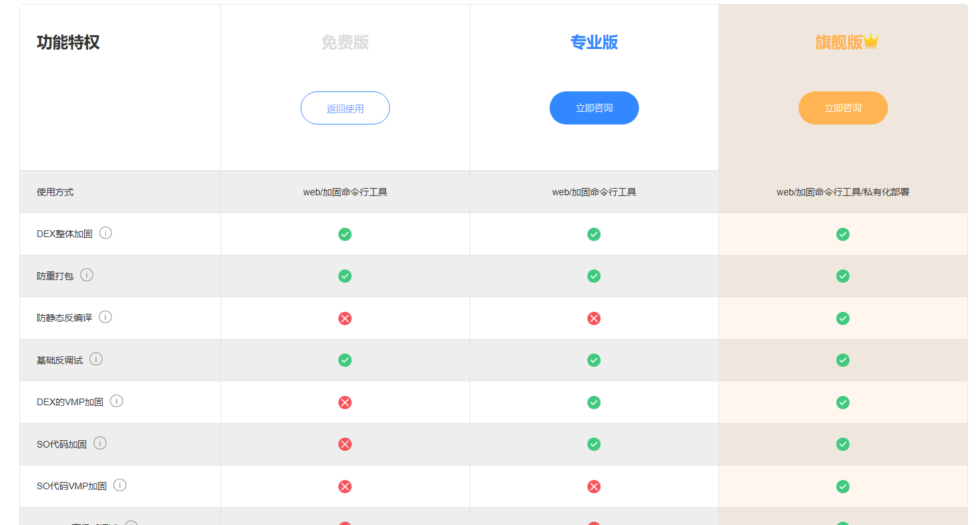Click professional version checkmark for DEX整体加固

594,234
